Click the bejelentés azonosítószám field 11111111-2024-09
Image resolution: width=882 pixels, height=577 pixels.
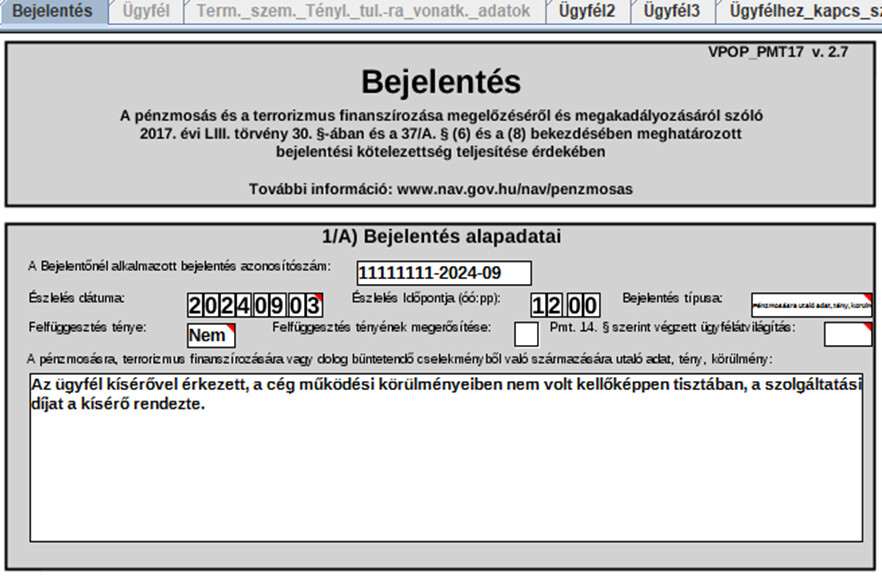(x=444, y=273)
